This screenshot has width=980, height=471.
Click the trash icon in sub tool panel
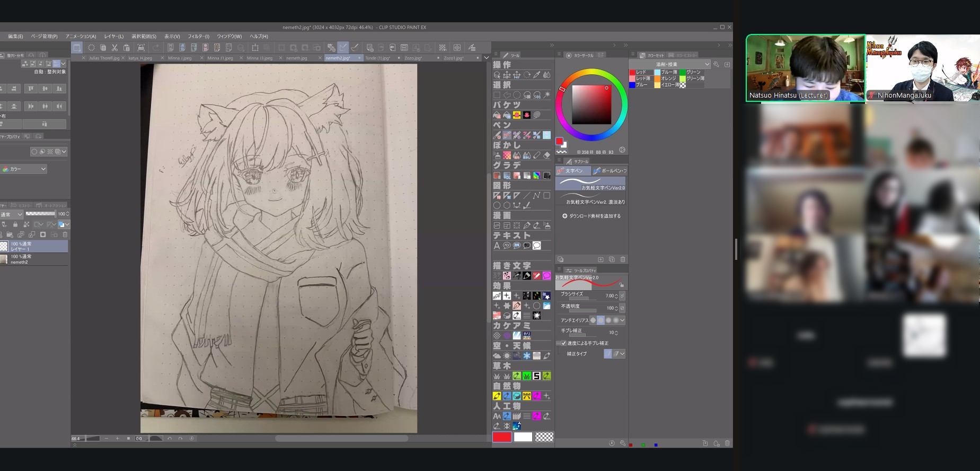coord(623,259)
